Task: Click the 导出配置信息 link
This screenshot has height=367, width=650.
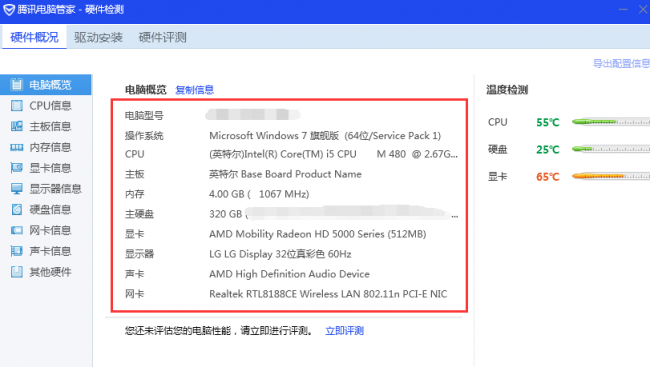Action: (x=621, y=63)
